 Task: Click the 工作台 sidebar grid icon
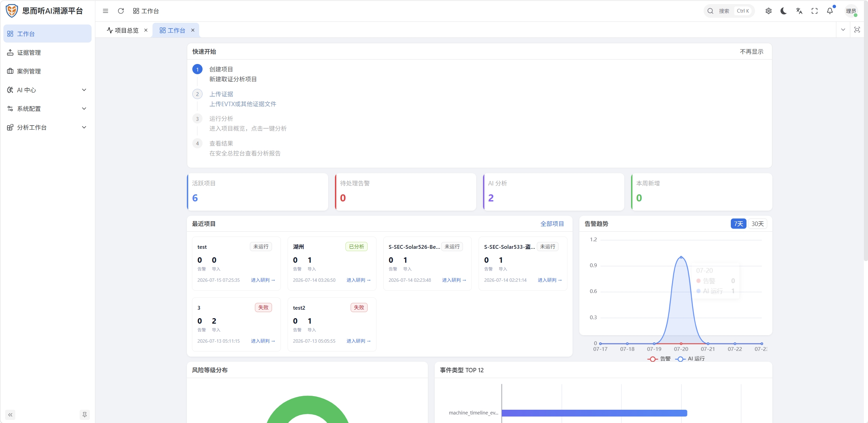[10, 34]
